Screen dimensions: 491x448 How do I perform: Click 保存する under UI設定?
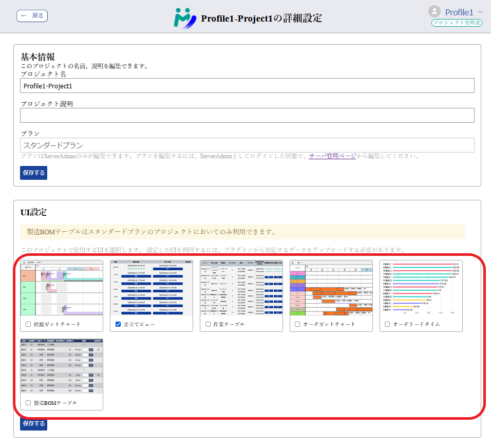pyautogui.click(x=33, y=424)
